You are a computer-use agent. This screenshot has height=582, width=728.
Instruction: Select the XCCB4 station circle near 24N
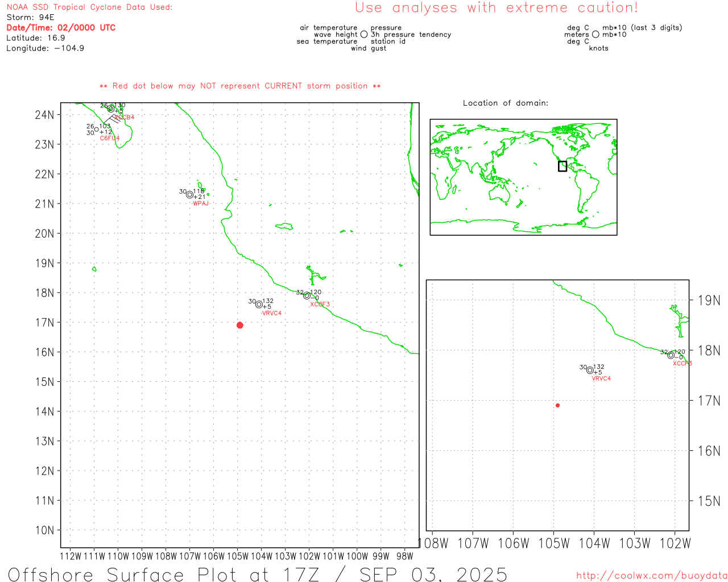(111, 108)
